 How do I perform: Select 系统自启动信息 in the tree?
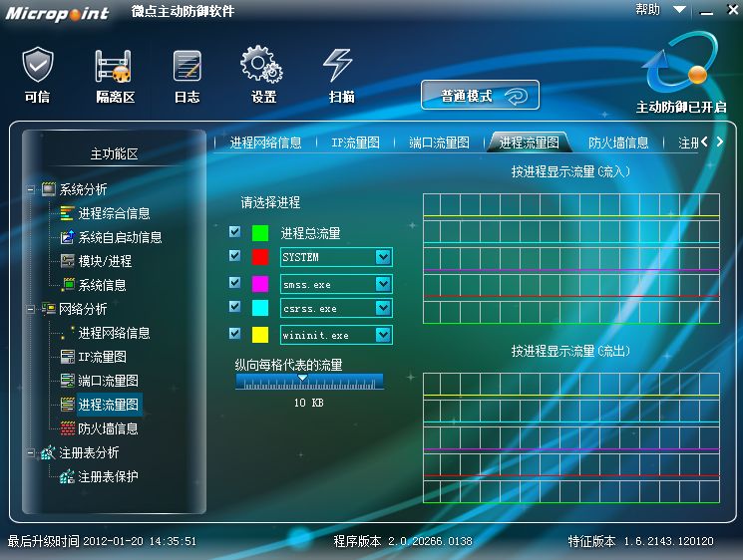[x=120, y=237]
